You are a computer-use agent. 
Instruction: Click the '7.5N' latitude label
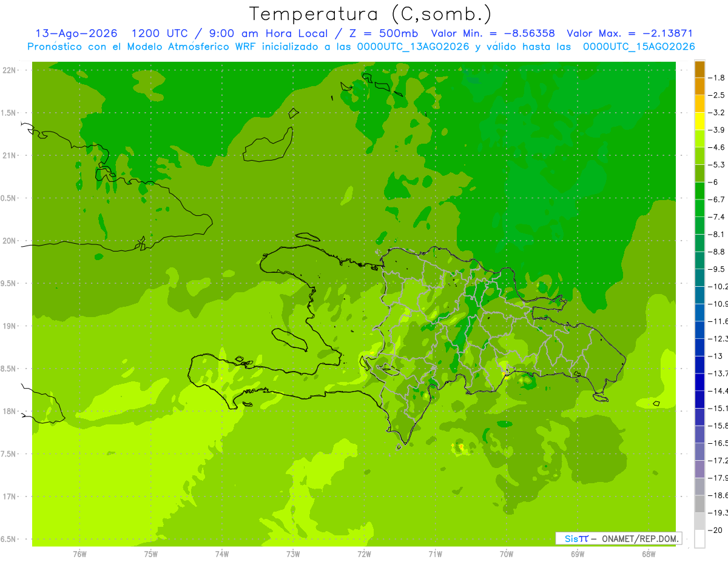pos(9,454)
